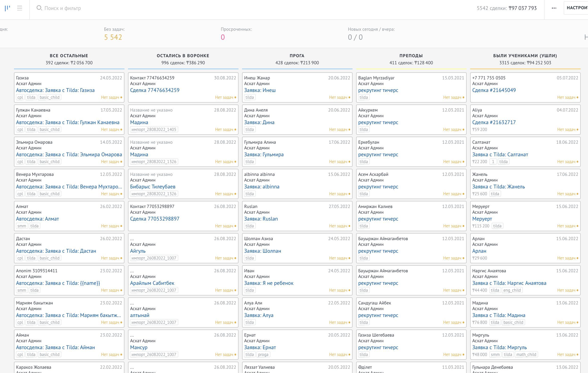Click the Просроченных count 0
Image resolution: width=588 pixels, height=373 pixels.
223,37
